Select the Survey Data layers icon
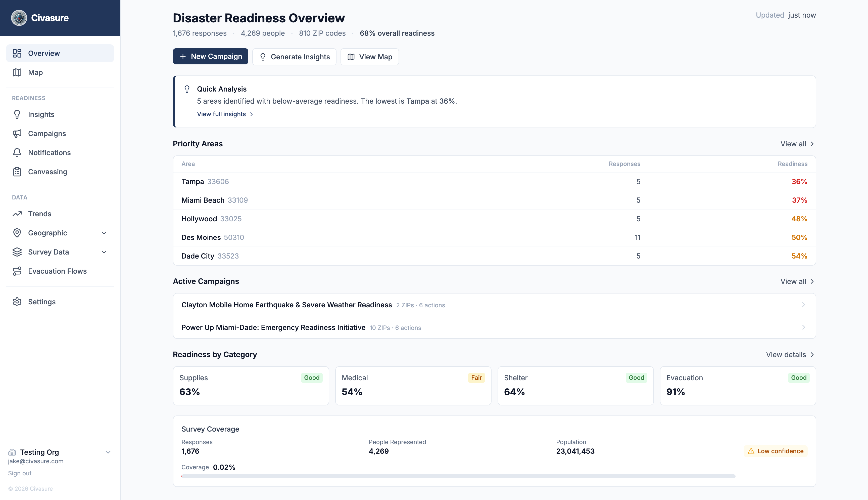Image resolution: width=868 pixels, height=500 pixels. pos(18,252)
